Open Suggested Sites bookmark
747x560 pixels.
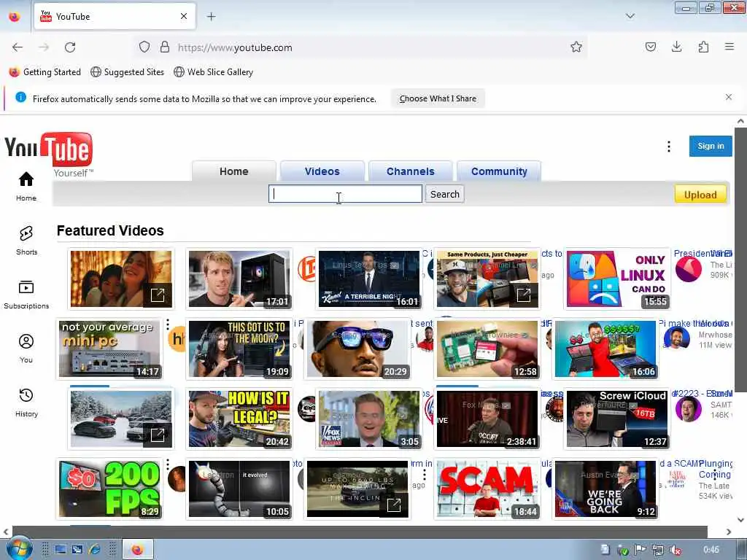click(x=127, y=72)
